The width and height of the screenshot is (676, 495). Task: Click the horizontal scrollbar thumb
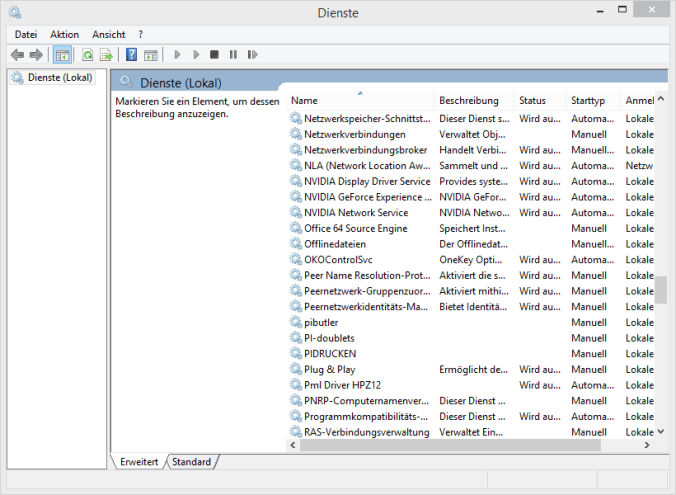tap(450, 445)
